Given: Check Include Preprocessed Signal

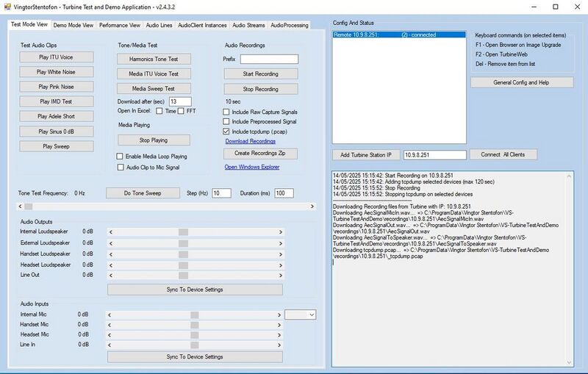Looking at the screenshot, I should tap(226, 121).
